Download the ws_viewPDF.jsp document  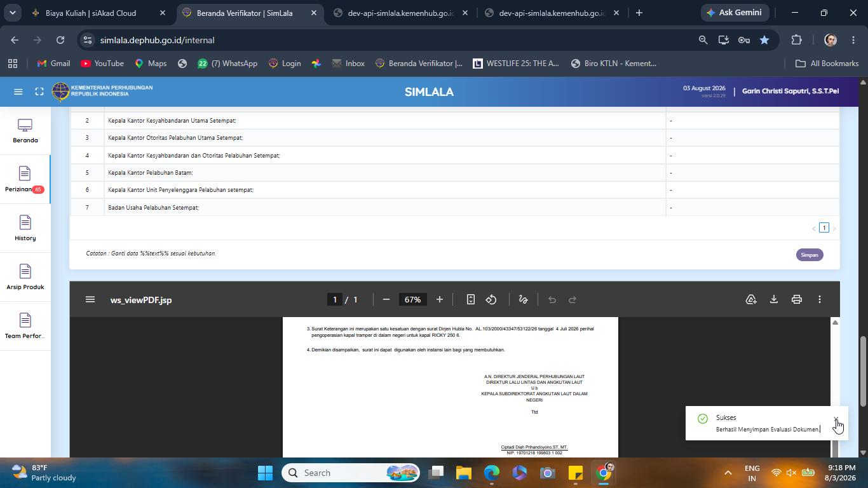pyautogui.click(x=773, y=299)
